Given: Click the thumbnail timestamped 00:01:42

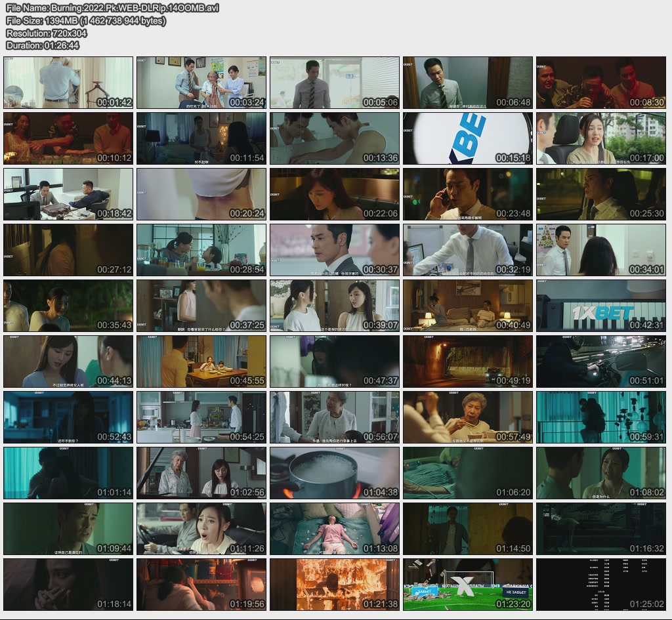Looking at the screenshot, I should (68, 83).
